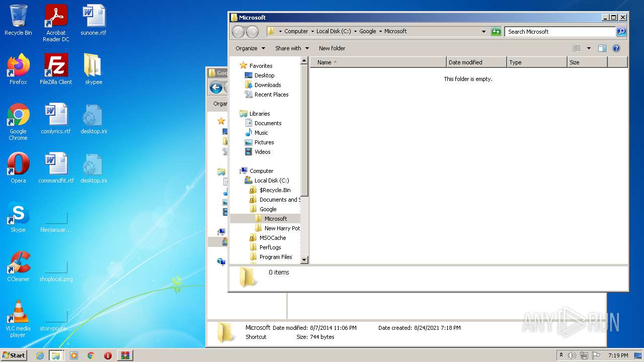Click the Chrome icon in the taskbar
This screenshot has width=644, height=362.
click(x=91, y=355)
